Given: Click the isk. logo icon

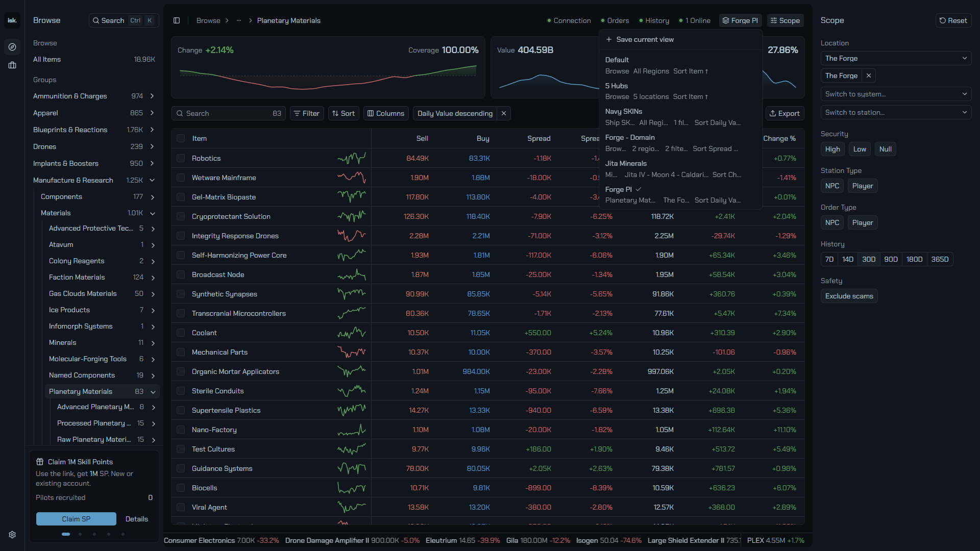Looking at the screenshot, I should (x=12, y=20).
